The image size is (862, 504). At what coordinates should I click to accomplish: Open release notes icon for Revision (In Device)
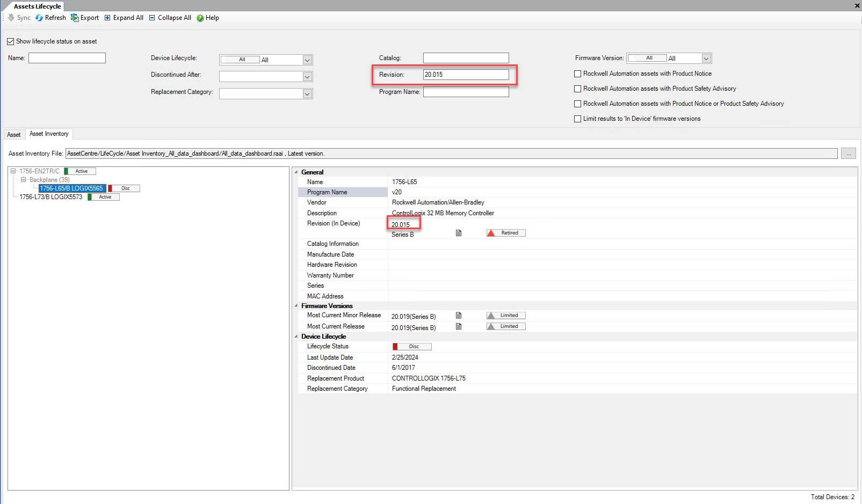click(459, 233)
